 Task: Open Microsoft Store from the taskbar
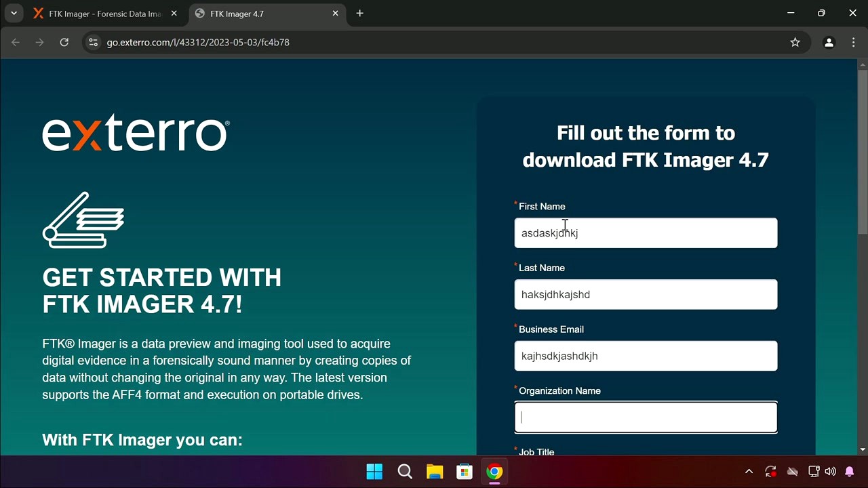(464, 471)
